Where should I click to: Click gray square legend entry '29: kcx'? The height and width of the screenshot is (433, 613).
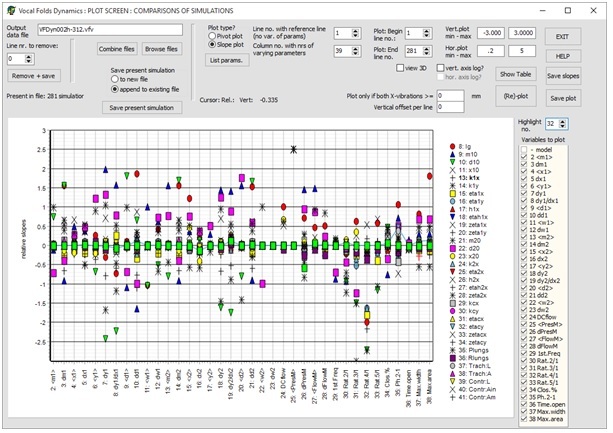[464, 303]
